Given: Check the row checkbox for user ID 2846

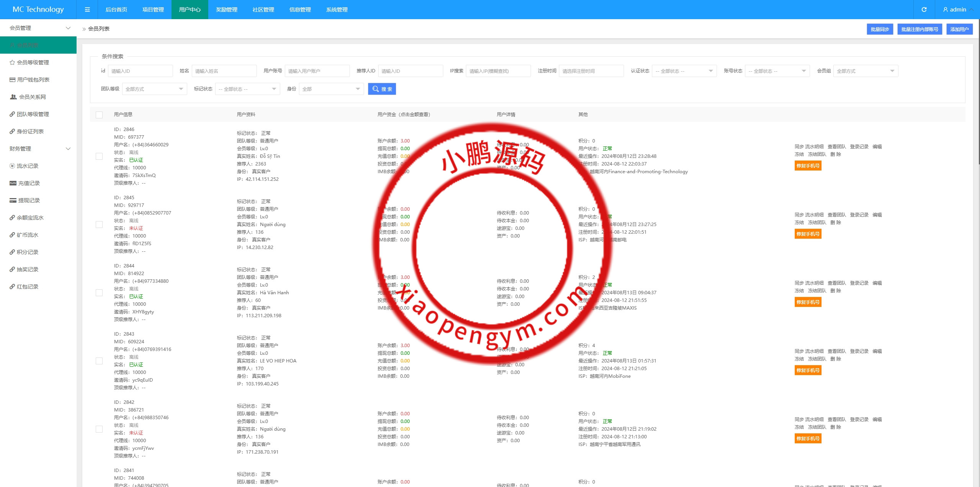Looking at the screenshot, I should [x=99, y=156].
